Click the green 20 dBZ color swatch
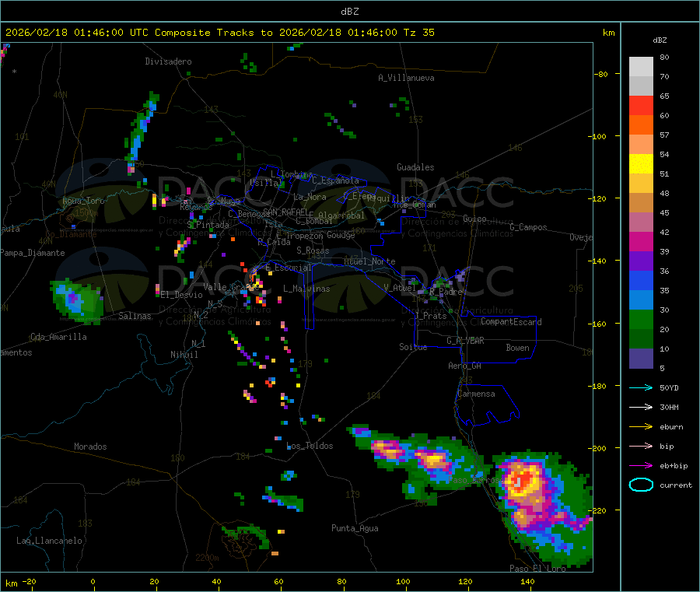Image resolution: width=700 pixels, height=592 pixels. (641, 319)
